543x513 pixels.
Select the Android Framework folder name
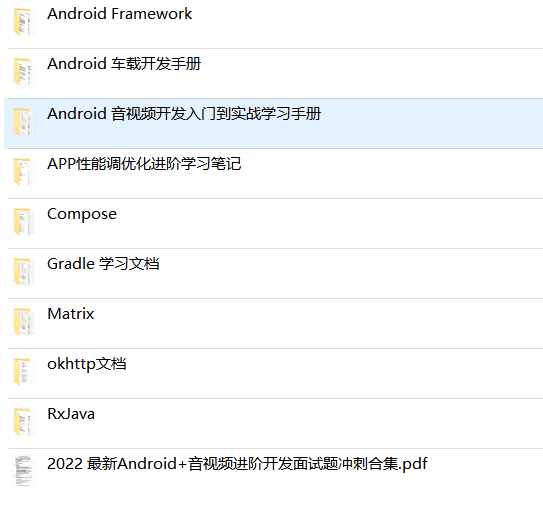click(119, 14)
